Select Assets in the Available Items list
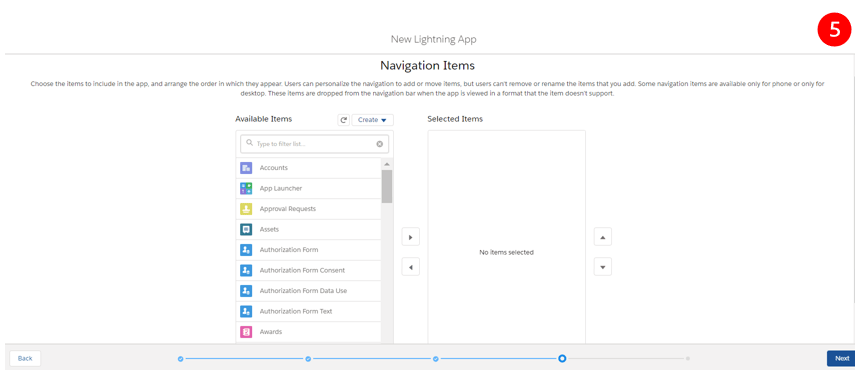 click(x=309, y=229)
